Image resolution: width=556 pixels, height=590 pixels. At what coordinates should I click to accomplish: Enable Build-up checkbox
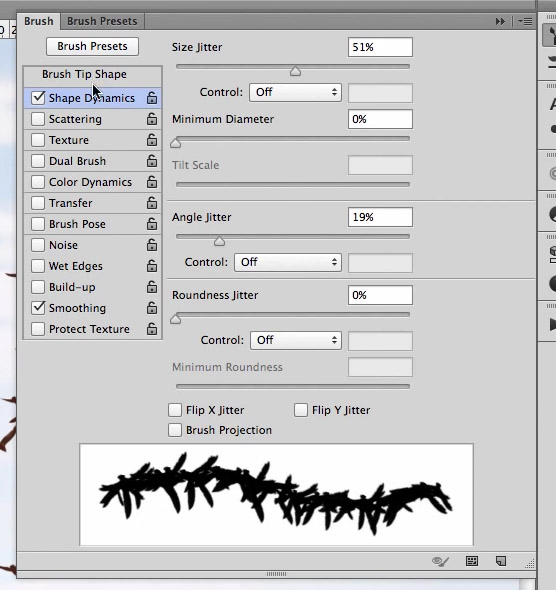(x=38, y=287)
